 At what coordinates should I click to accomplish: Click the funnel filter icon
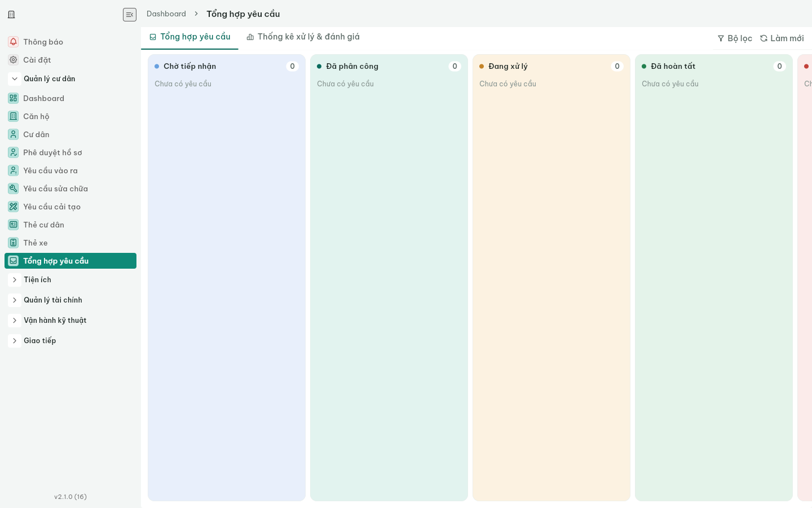[x=721, y=38]
